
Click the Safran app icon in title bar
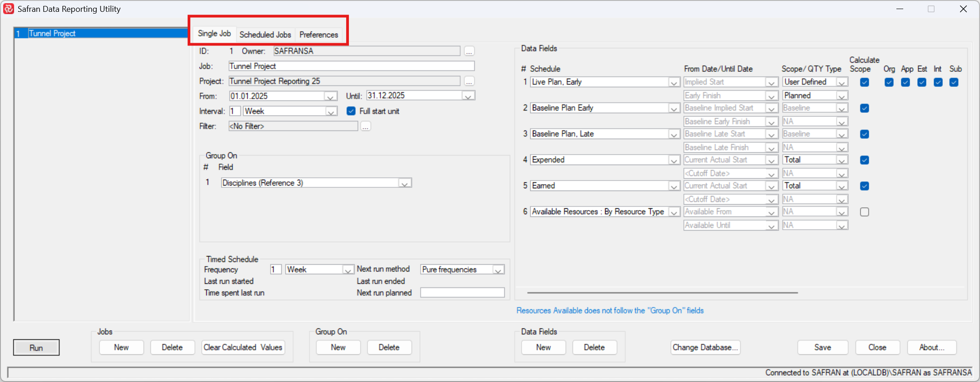tap(8, 9)
